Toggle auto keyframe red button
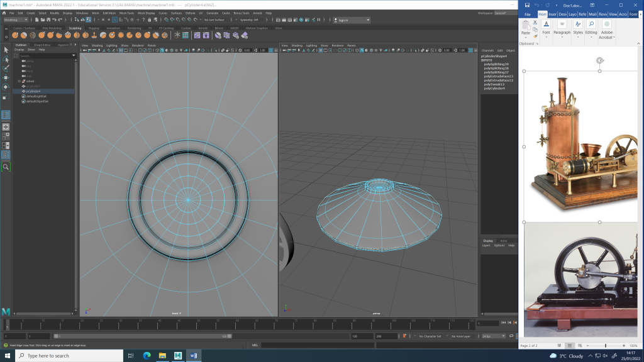This screenshot has width=644, height=362. point(404,336)
